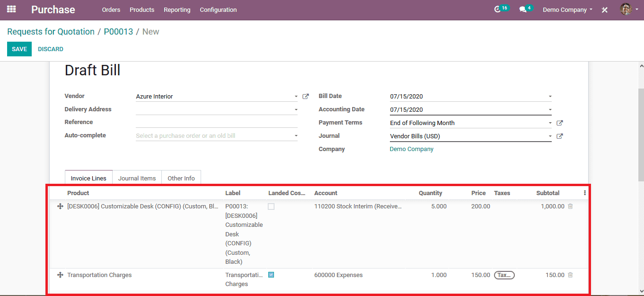
Task: Expand the Vendor dropdown
Action: [x=296, y=97]
